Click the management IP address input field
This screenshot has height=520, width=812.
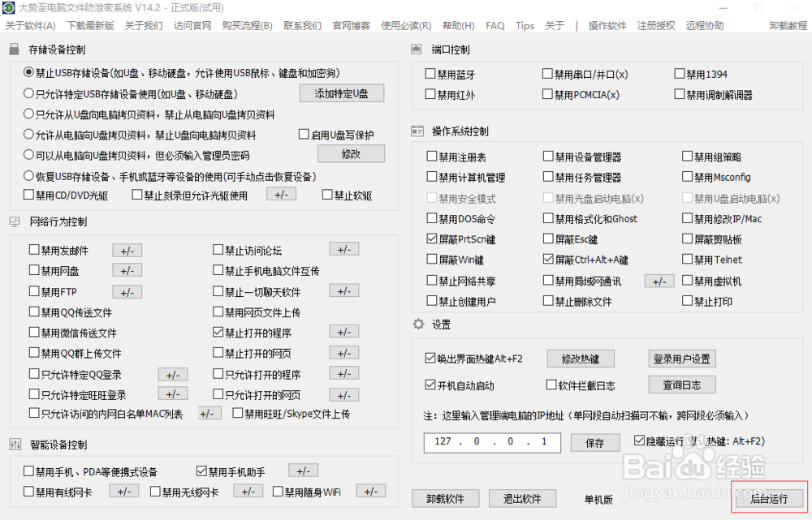(491, 443)
